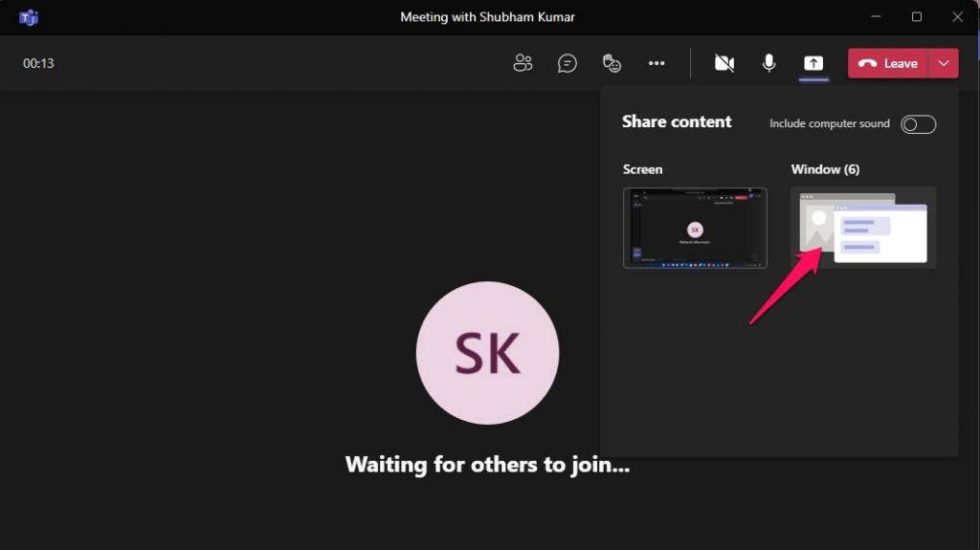Open More actions ellipsis menu

657,63
